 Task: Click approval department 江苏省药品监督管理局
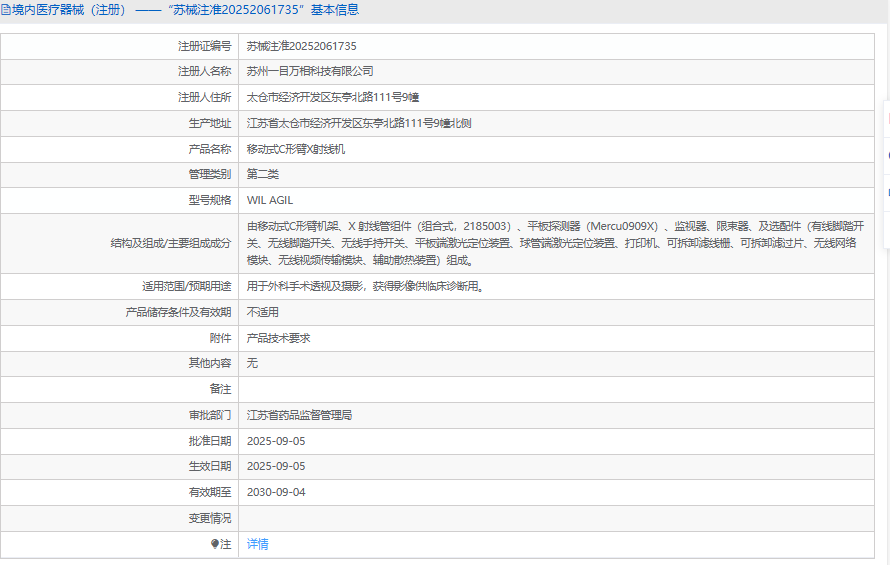coord(299,415)
